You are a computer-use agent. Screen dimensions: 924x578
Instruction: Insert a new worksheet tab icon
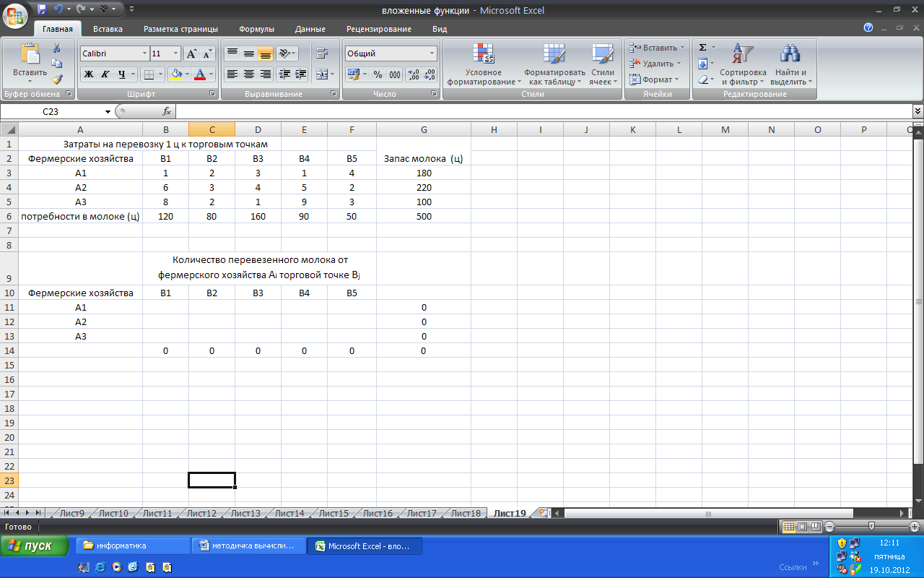pyautogui.click(x=544, y=513)
